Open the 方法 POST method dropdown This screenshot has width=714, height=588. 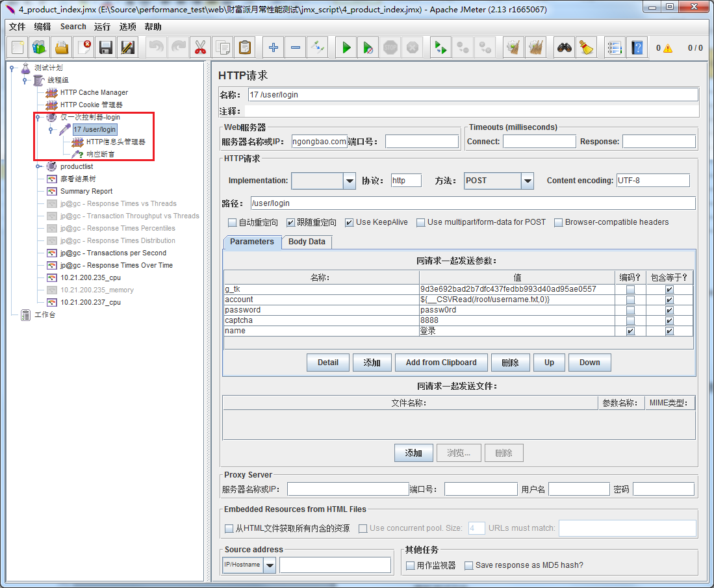528,181
